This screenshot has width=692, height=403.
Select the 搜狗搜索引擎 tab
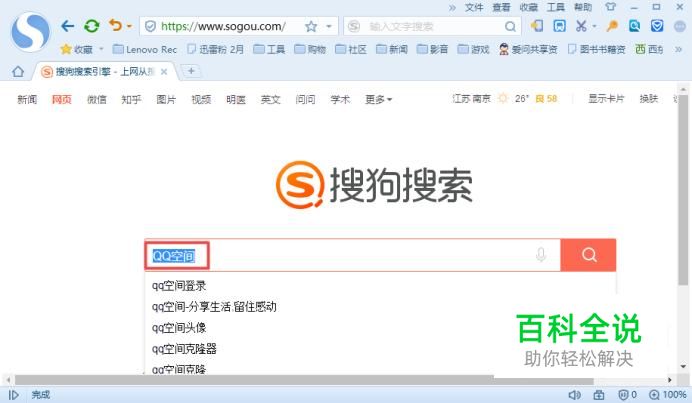(105, 72)
